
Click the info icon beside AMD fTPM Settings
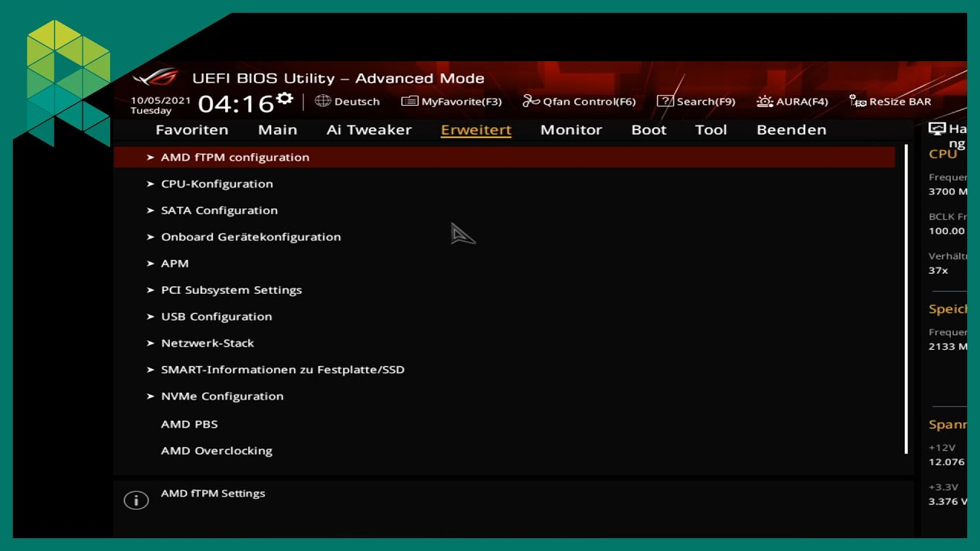136,500
